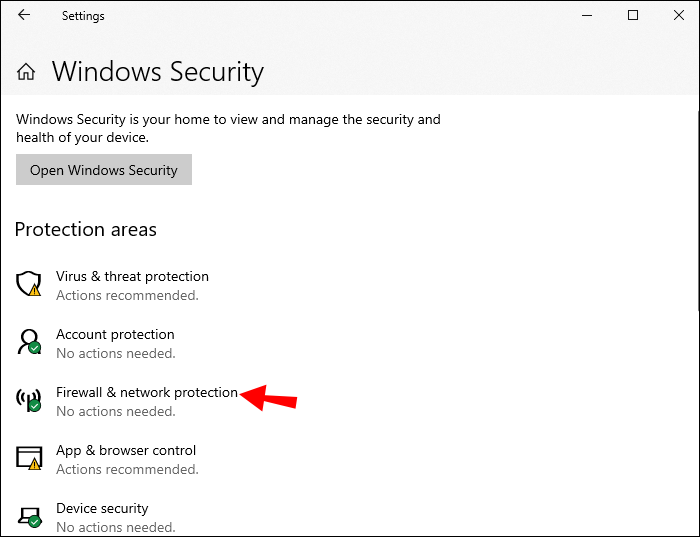Viewport: 700px width, 537px height.
Task: Open Account protection settings
Action: [115, 334]
